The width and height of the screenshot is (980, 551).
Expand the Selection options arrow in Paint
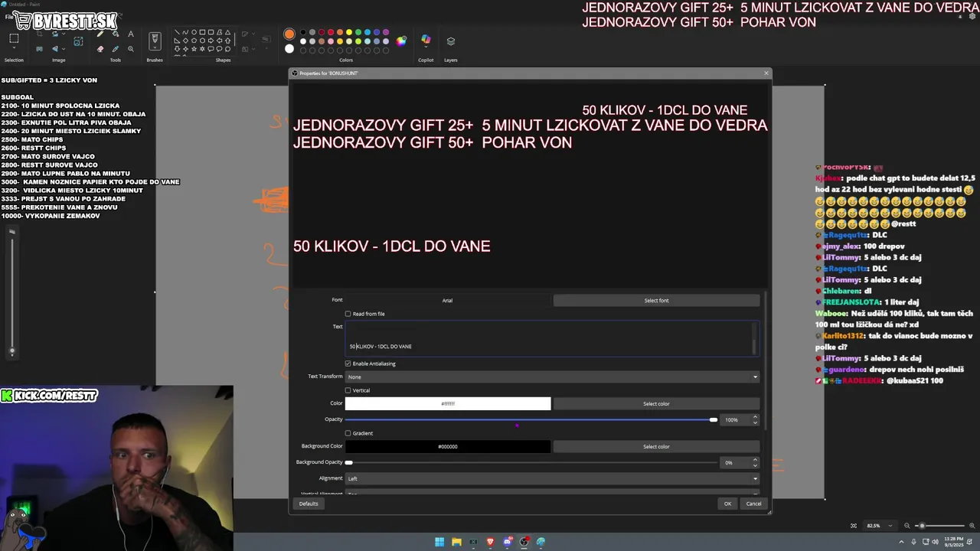pyautogui.click(x=14, y=48)
